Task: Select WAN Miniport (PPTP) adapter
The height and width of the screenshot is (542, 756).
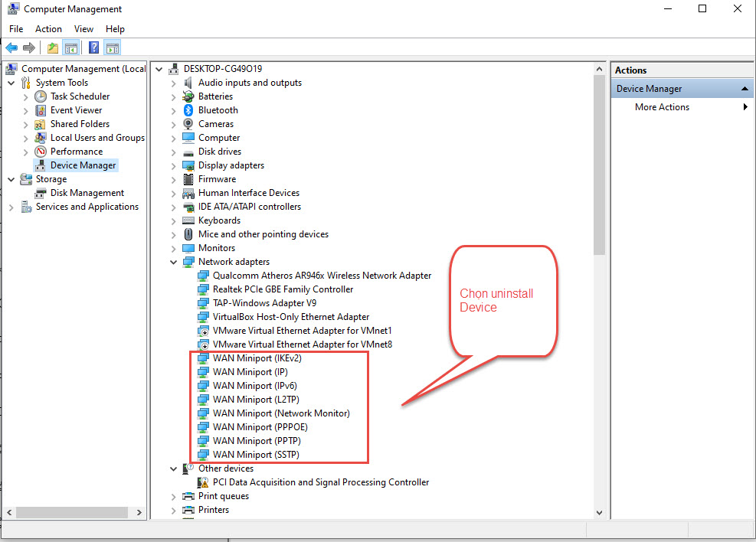Action: [257, 441]
